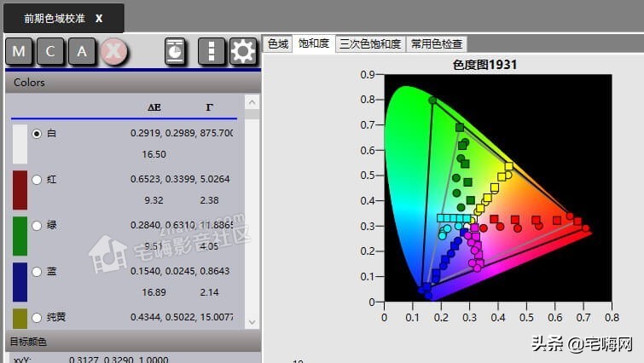Click blue values 0.1540, 0.0245, 0.8643
This screenshot has height=363, width=644.
180,271
